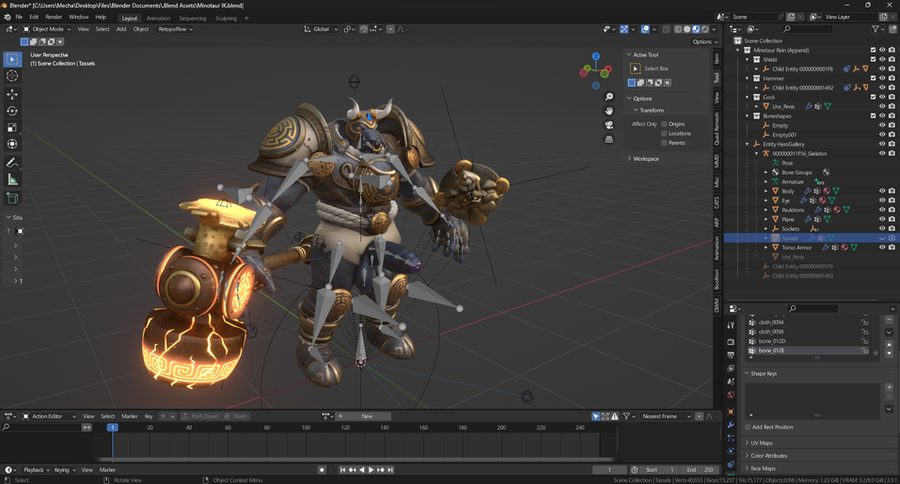Pick the Rotate tool
Screen dimensions: 900x484
point(12,110)
